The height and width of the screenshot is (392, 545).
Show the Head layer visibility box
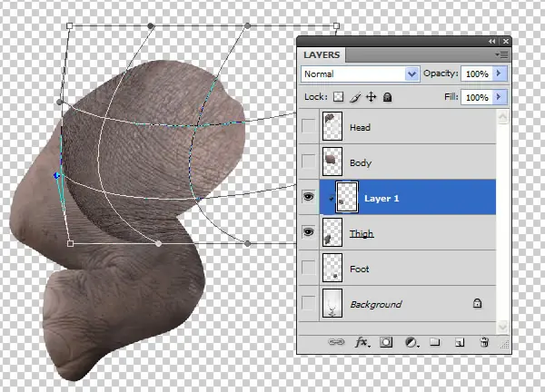click(308, 126)
